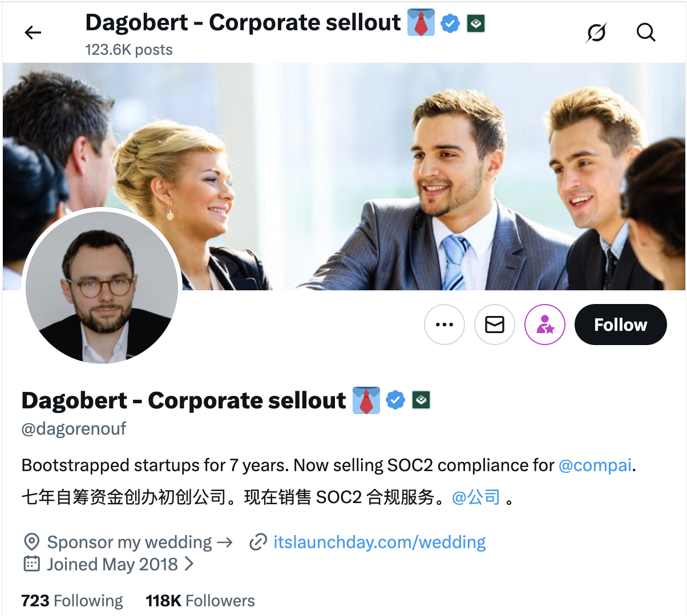Expand Joined May 2018 details with the chevron
Viewport: 687px width, 616px height.
(x=188, y=564)
